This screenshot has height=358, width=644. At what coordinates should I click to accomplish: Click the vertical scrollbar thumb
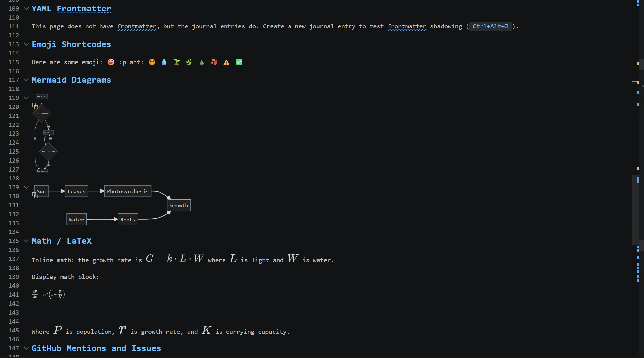[x=635, y=209]
